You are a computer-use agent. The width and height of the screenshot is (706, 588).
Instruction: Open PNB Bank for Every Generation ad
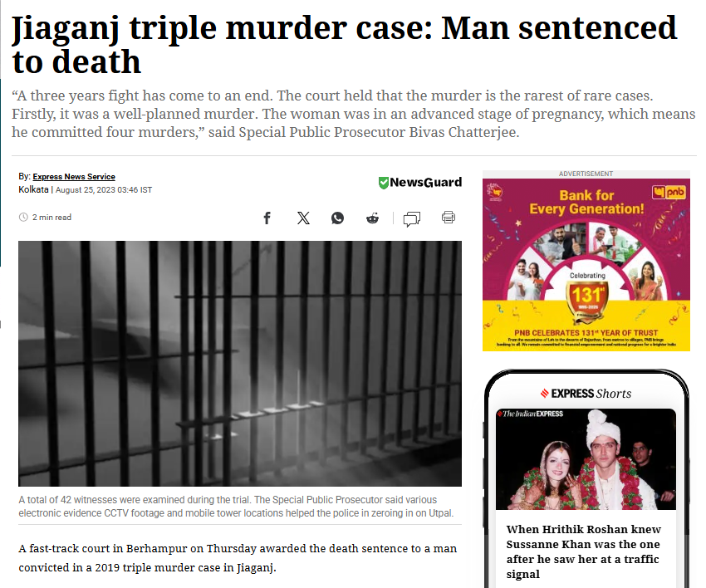point(586,265)
